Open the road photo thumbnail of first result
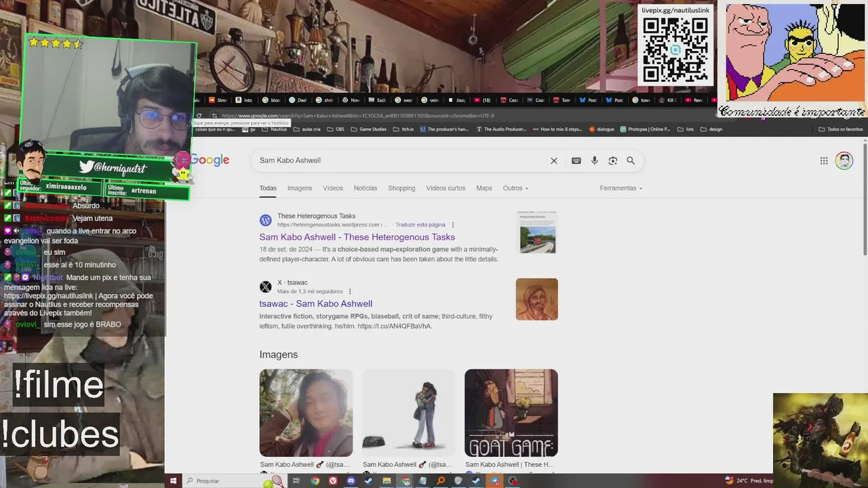The width and height of the screenshot is (868, 488). [x=536, y=232]
